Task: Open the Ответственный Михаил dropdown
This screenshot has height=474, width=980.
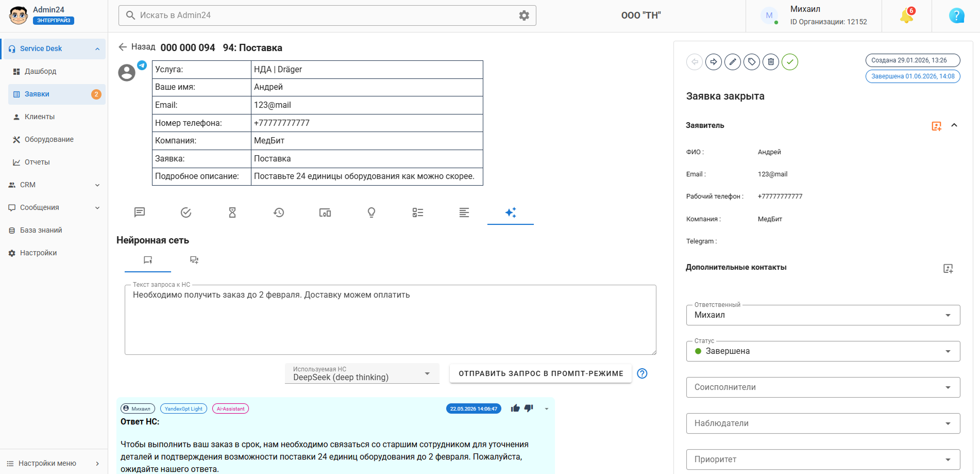Action: coord(823,315)
